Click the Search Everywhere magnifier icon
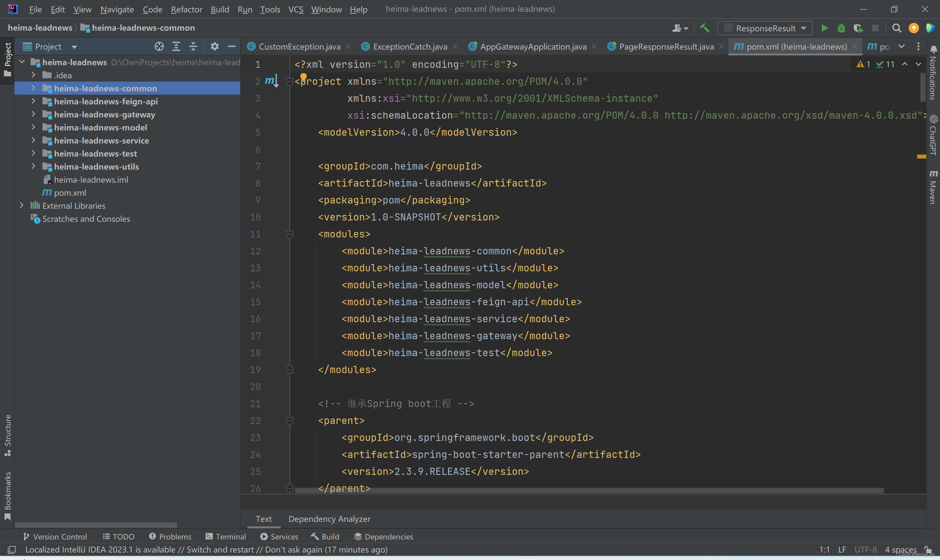Viewport: 940px width, 560px height. coord(897,28)
